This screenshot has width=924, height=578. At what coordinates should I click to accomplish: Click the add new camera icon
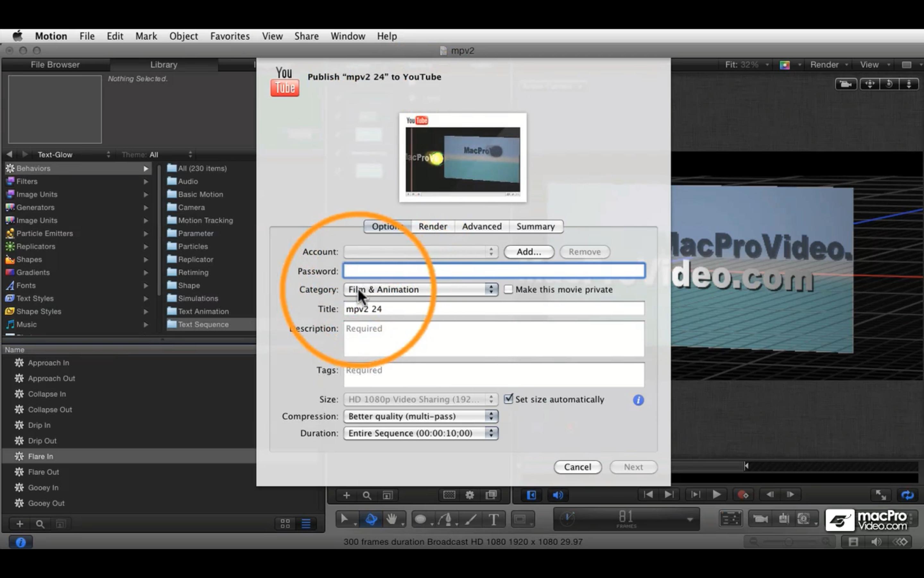pyautogui.click(x=760, y=519)
